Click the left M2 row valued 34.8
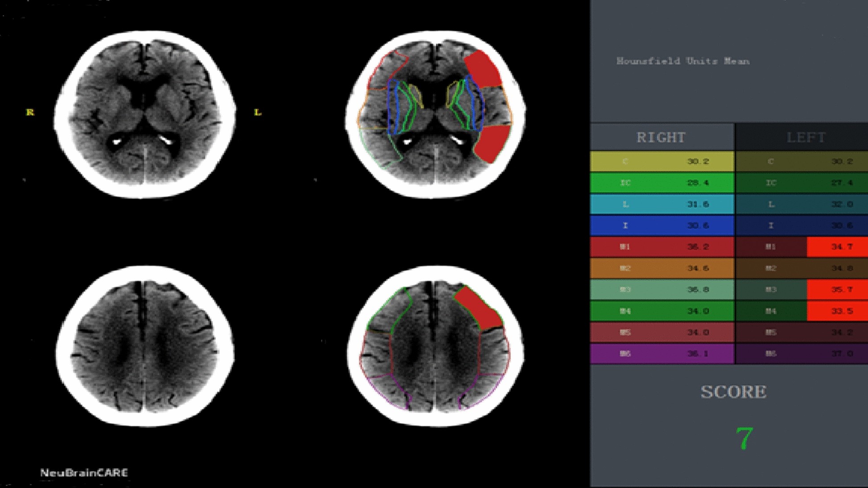868x488 pixels. pyautogui.click(x=802, y=268)
